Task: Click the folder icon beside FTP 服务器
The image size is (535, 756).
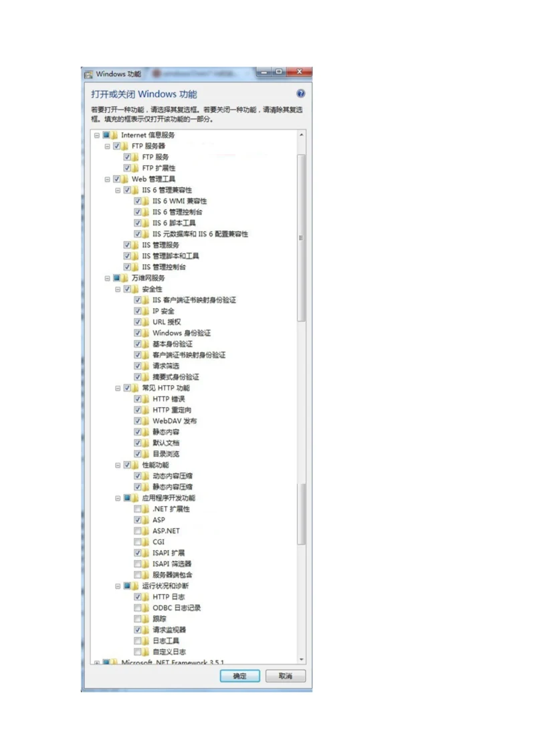Action: 125,146
